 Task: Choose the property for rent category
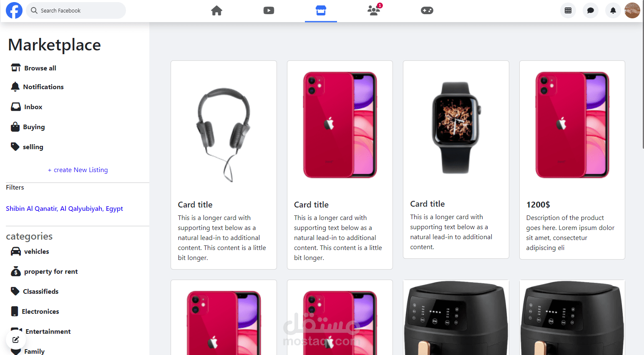point(44,272)
